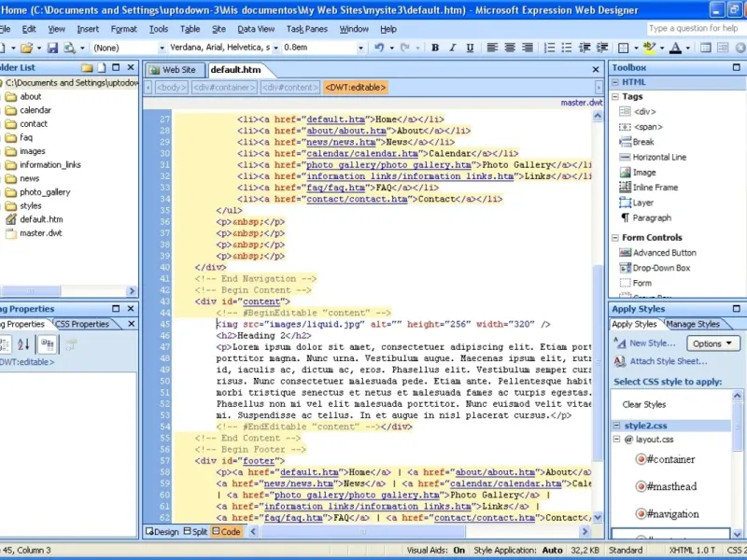The width and height of the screenshot is (747, 560).
Task: Align text right in the toolbar
Action: coord(528,48)
